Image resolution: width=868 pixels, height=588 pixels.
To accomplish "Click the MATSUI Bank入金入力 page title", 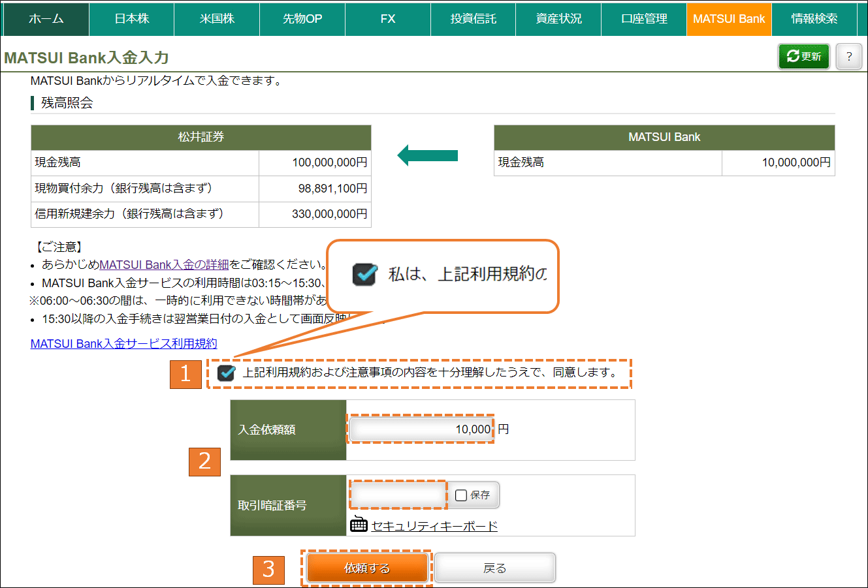I will [86, 57].
